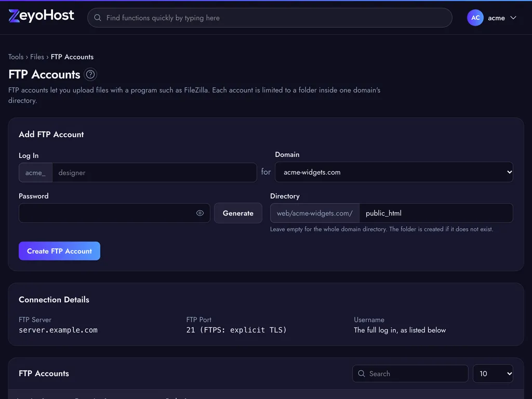532x399 pixels.
Task: Click the Directory field with public_html
Action: (436, 213)
